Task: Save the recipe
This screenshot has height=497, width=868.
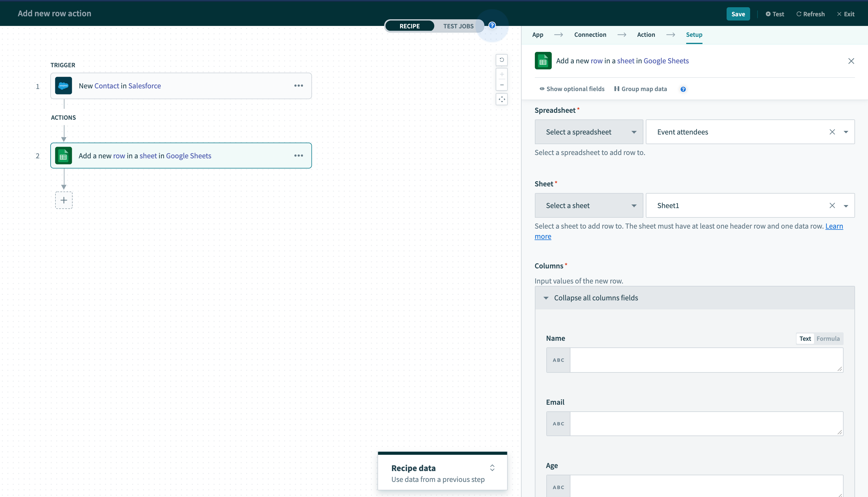Action: [x=738, y=14]
